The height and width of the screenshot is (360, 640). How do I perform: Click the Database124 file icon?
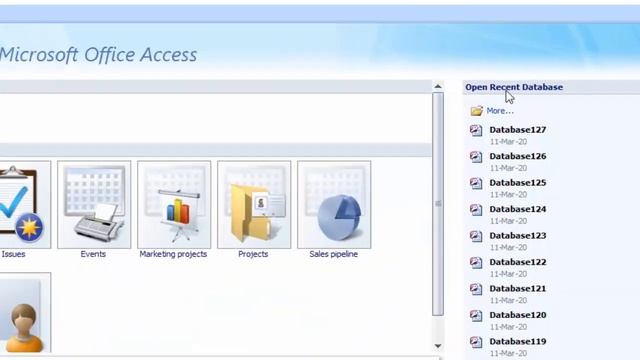point(476,210)
